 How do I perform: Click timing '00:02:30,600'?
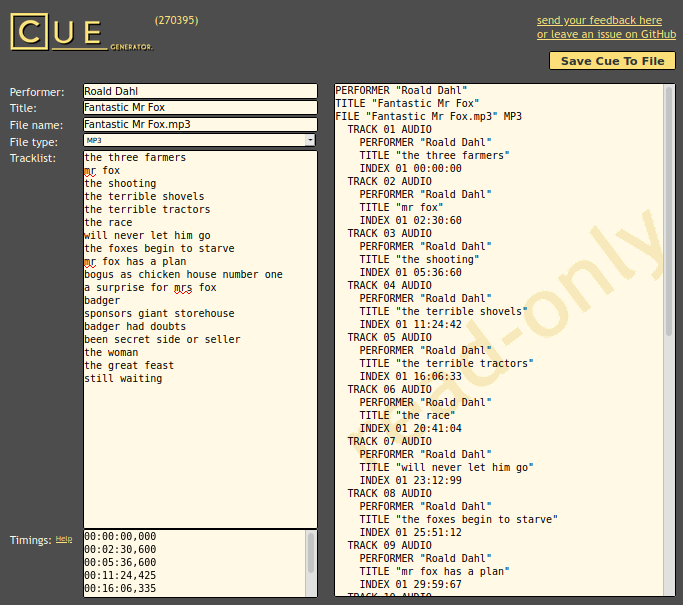[120, 549]
